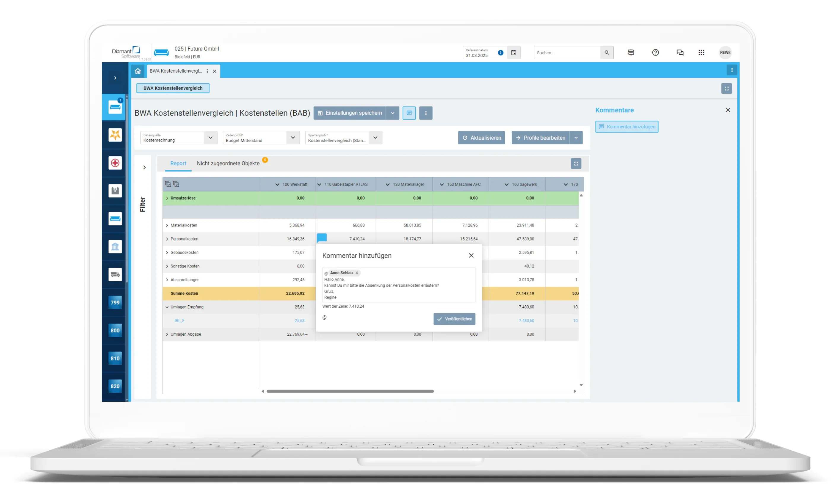Viewport: 840px width, 504px height.
Task: Collapse the Umlagen Empfang row
Action: (167, 307)
